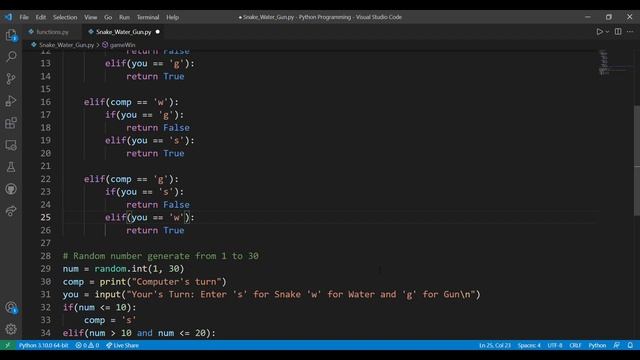Image resolution: width=640 pixels, height=360 pixels.
Task: Click 'comp = 's'' on line 33
Action: (x=110, y=320)
